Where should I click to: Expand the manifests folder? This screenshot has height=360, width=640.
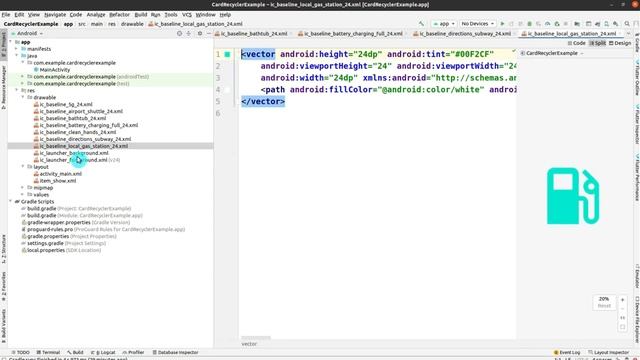(x=17, y=49)
